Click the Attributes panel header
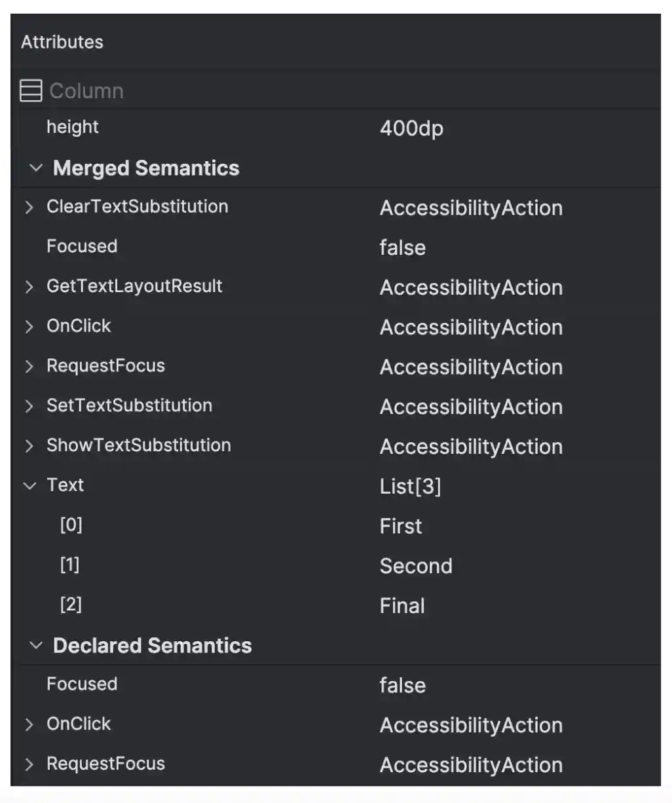This screenshot has width=672, height=803. (62, 42)
